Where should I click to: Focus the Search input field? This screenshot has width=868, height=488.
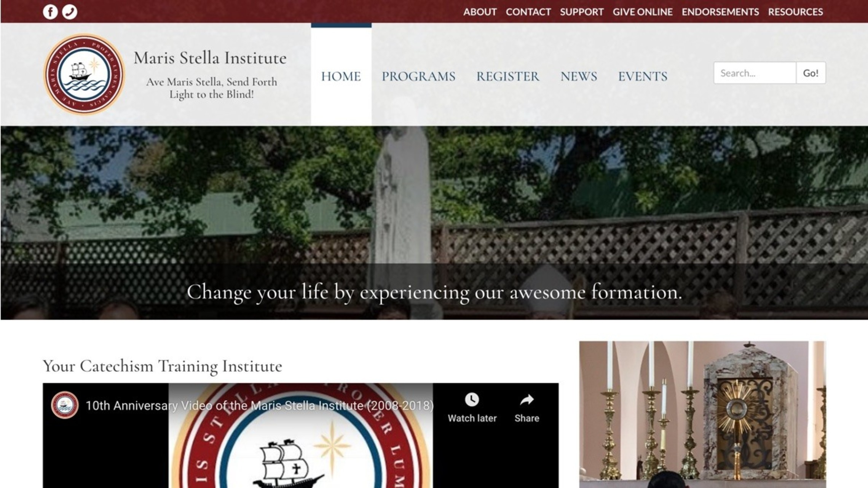tap(755, 73)
